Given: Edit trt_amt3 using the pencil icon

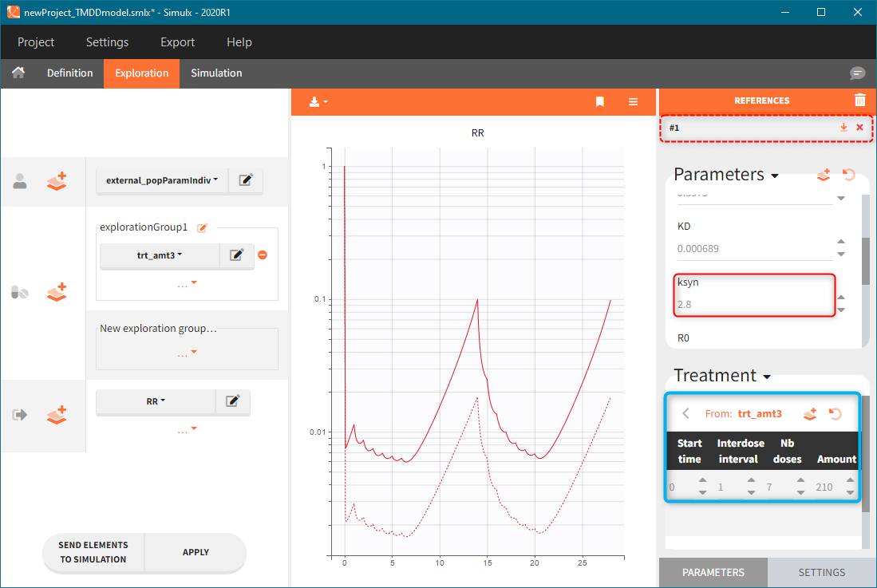Looking at the screenshot, I should click(235, 255).
